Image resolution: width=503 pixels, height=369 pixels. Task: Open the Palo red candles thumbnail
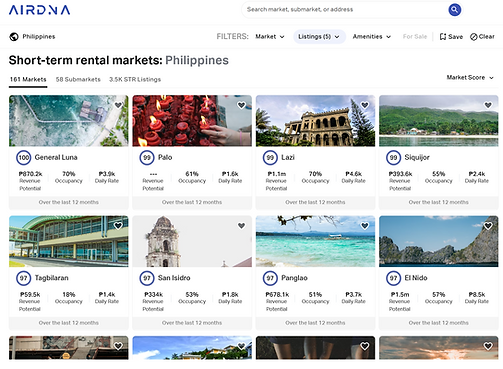(x=192, y=121)
